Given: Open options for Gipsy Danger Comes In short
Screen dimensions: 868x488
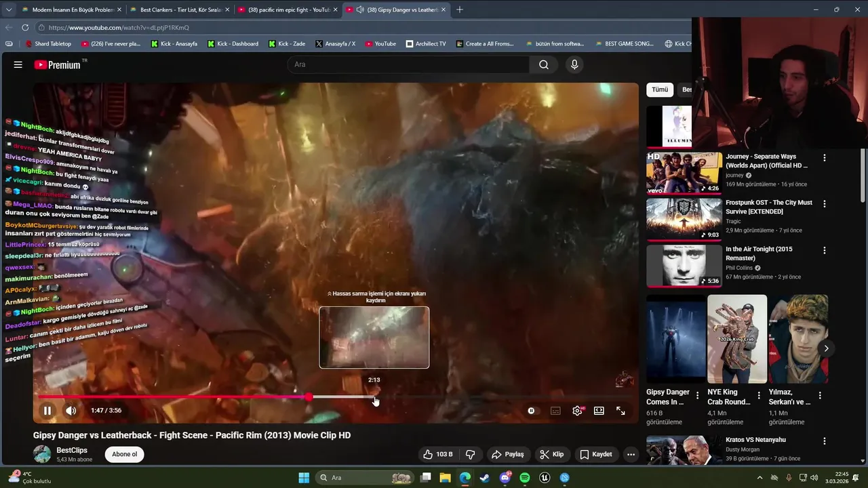Looking at the screenshot, I should pyautogui.click(x=697, y=395).
